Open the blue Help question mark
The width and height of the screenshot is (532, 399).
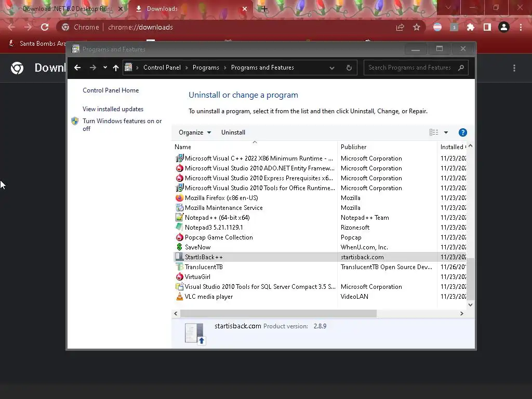click(463, 132)
